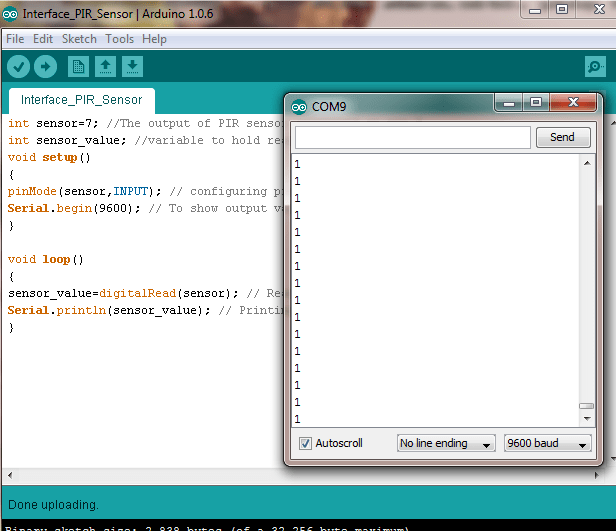
Task: Verify the sketch with the checkmark icon
Action: click(x=18, y=66)
